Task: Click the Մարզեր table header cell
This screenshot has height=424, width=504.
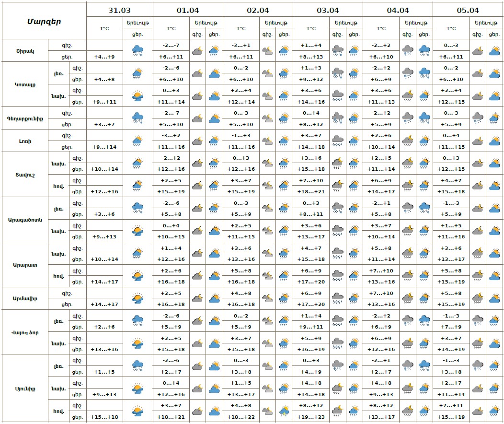Action: [x=44, y=21]
